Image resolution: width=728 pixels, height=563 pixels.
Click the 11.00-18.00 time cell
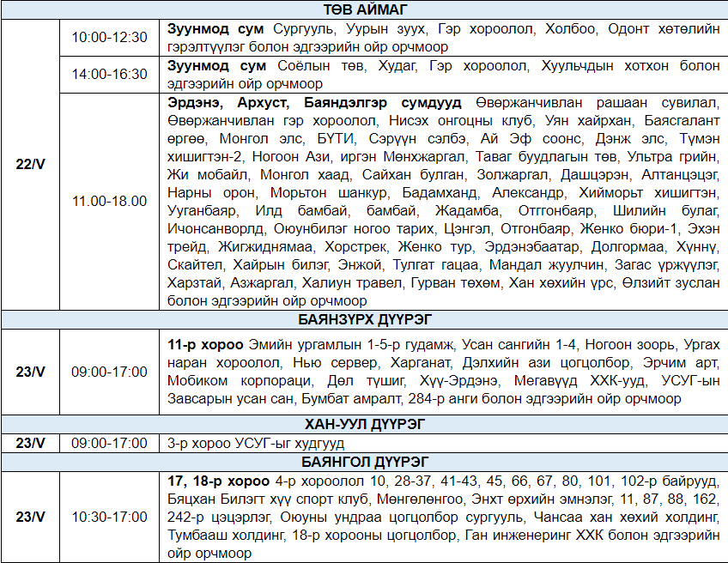click(109, 201)
